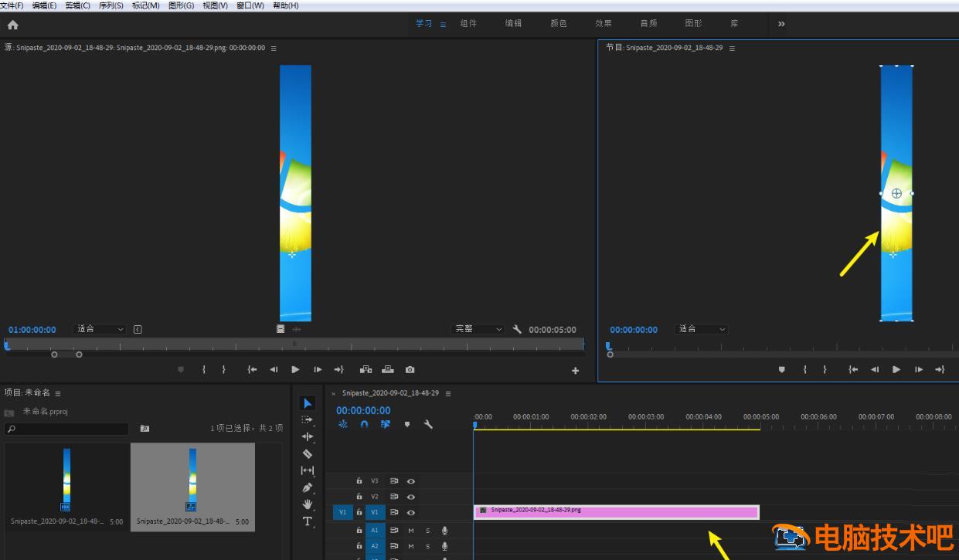Click the timeline wrench settings icon
The width and height of the screenshot is (959, 560).
click(x=428, y=424)
